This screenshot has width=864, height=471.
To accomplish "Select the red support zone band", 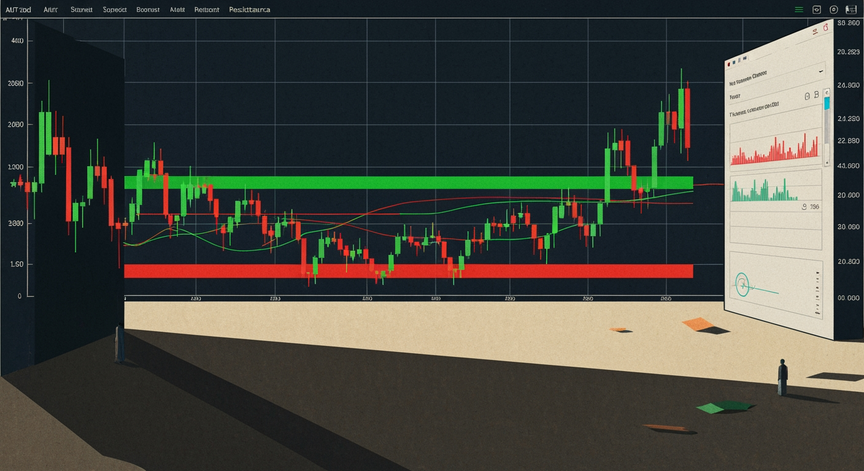I will [408, 271].
